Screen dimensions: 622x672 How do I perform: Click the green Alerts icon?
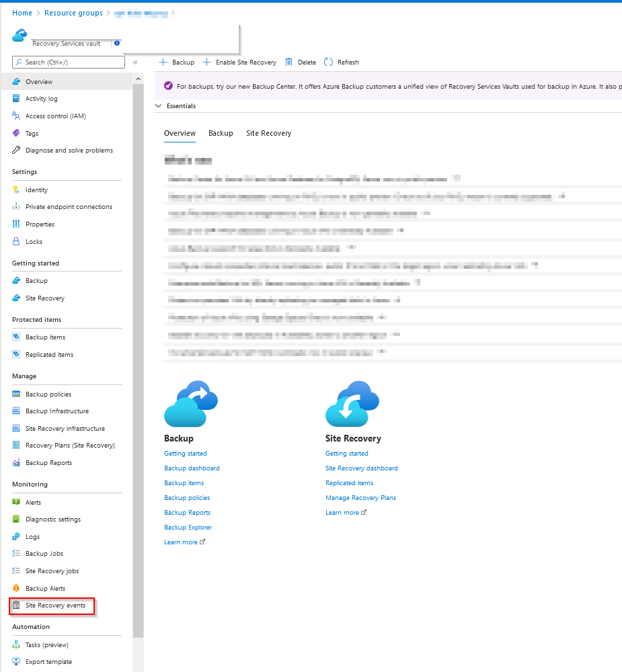(x=16, y=502)
